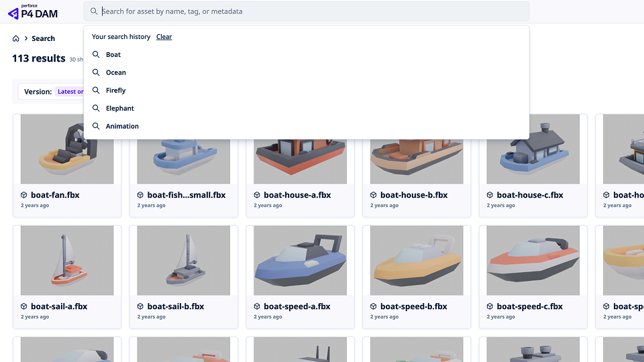
Task: Click the 3D cube icon for boat-house-c.fbx
Action: 490,195
